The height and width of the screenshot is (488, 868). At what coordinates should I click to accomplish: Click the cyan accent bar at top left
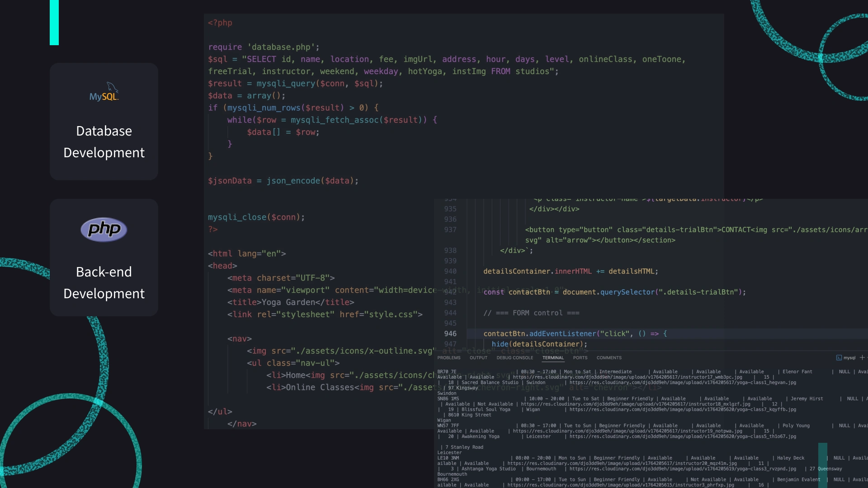click(54, 23)
